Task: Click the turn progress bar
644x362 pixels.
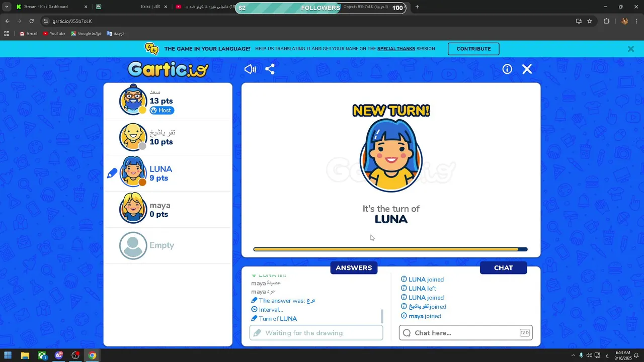Action: tap(390, 249)
